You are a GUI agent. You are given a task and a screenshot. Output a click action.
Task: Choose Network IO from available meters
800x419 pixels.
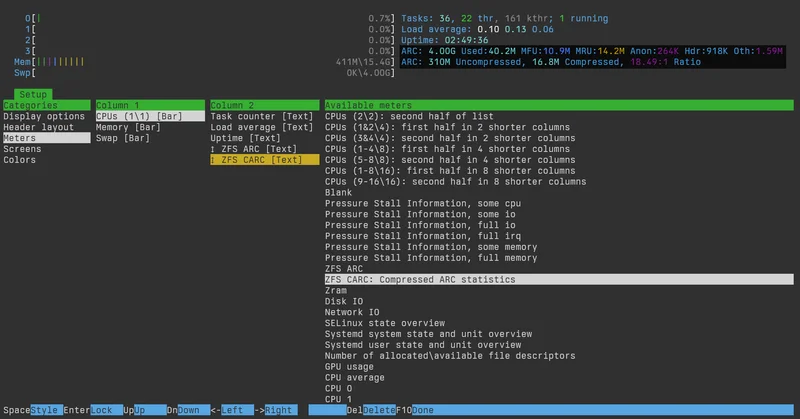[352, 312]
